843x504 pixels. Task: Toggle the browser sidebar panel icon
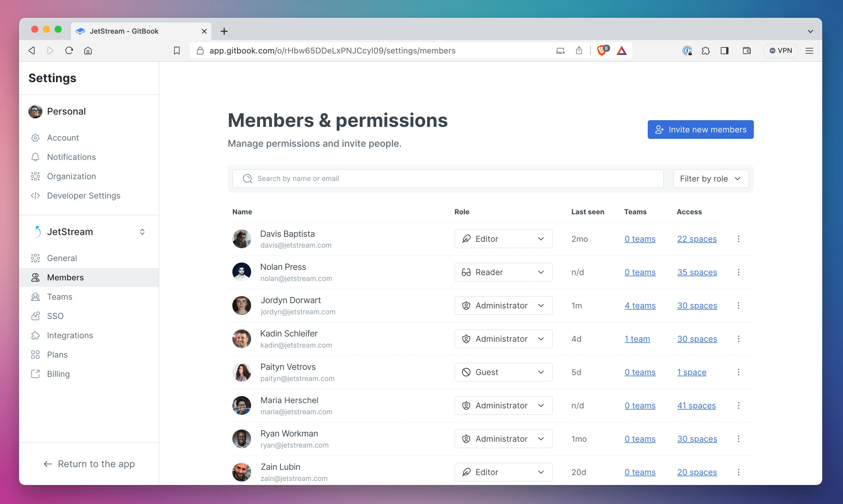coord(725,51)
